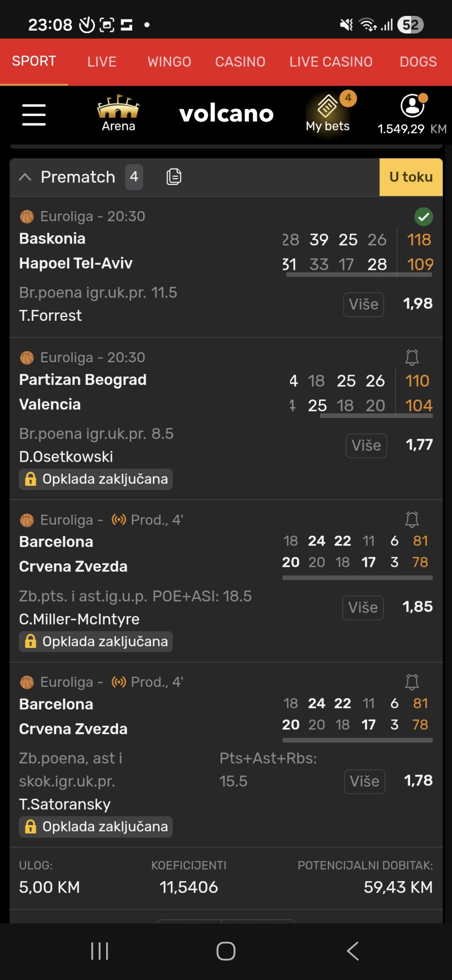Click Više selection for T.Forrest bet

coord(363,304)
